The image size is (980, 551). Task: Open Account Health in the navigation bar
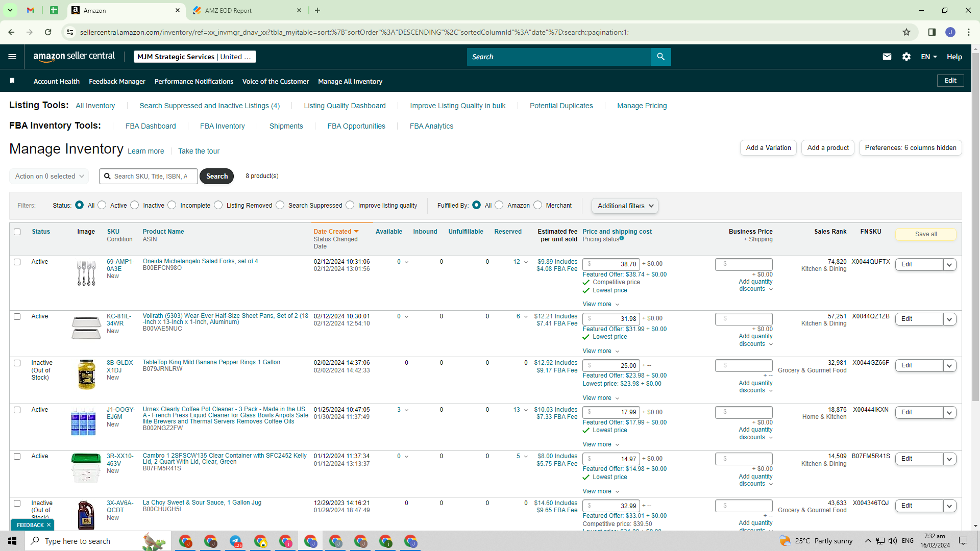tap(57, 81)
